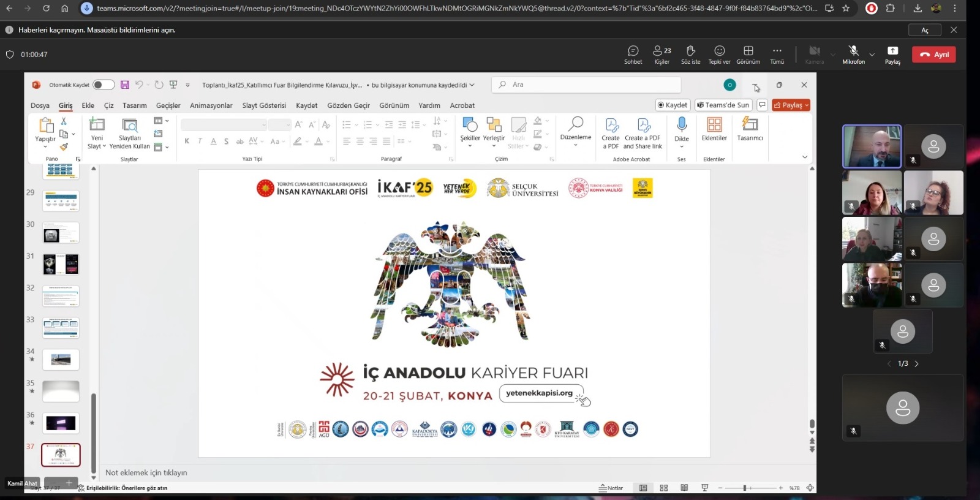
Task: Expand the Yeni Slayt dropdown
Action: pos(97,146)
